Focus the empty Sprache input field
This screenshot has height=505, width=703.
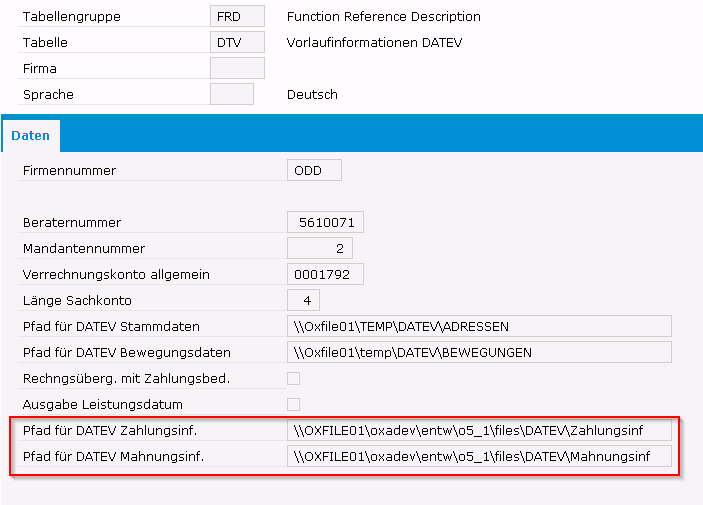[232, 95]
